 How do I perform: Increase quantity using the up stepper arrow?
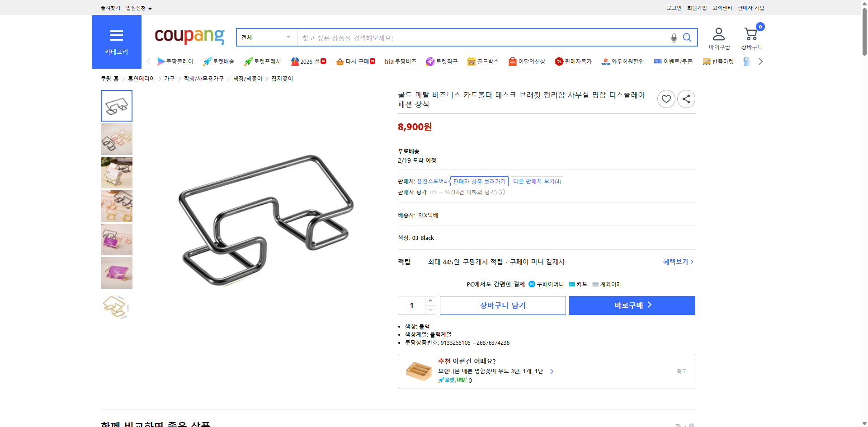pyautogui.click(x=429, y=300)
